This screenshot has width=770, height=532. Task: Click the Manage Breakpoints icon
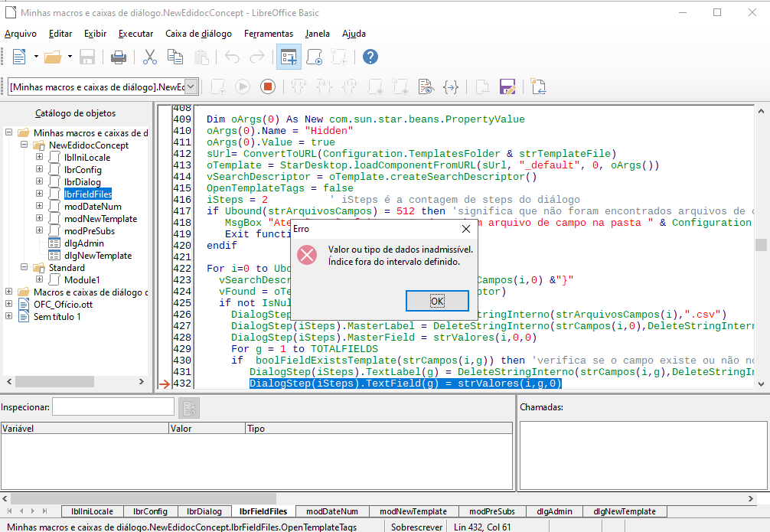coord(400,87)
